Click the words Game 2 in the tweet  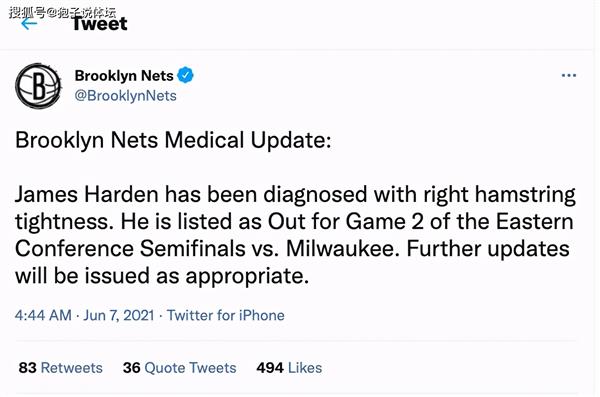[x=385, y=221]
